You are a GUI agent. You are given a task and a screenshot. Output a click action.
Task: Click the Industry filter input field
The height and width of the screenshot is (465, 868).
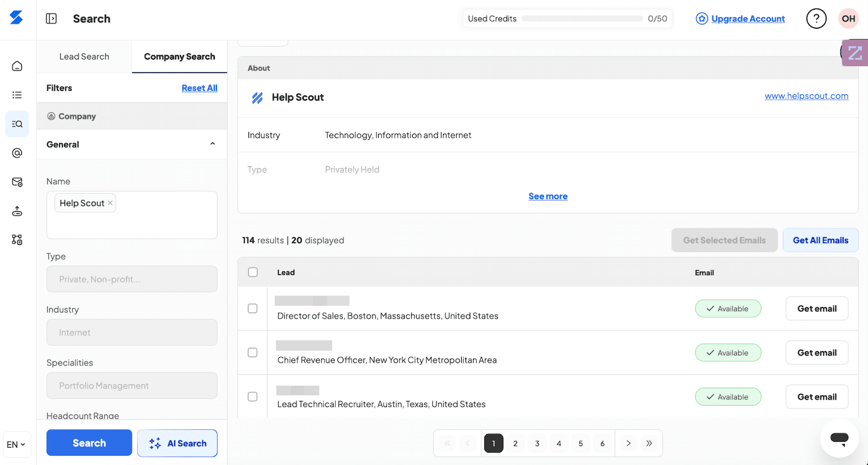tap(132, 333)
